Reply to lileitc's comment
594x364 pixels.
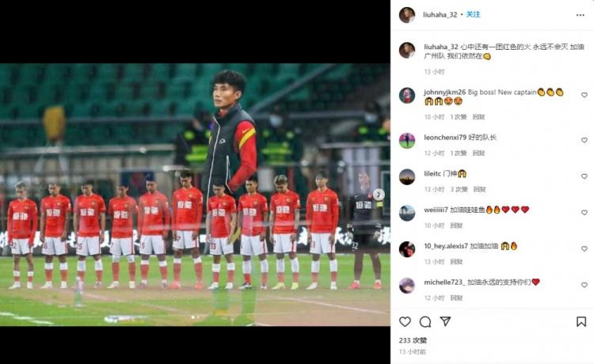480,189
